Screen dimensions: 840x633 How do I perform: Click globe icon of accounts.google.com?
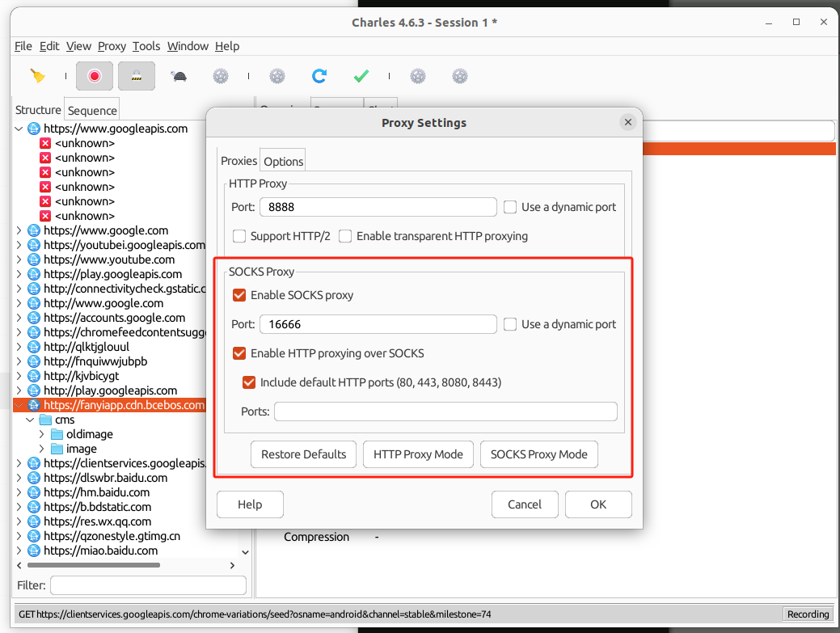click(x=34, y=318)
